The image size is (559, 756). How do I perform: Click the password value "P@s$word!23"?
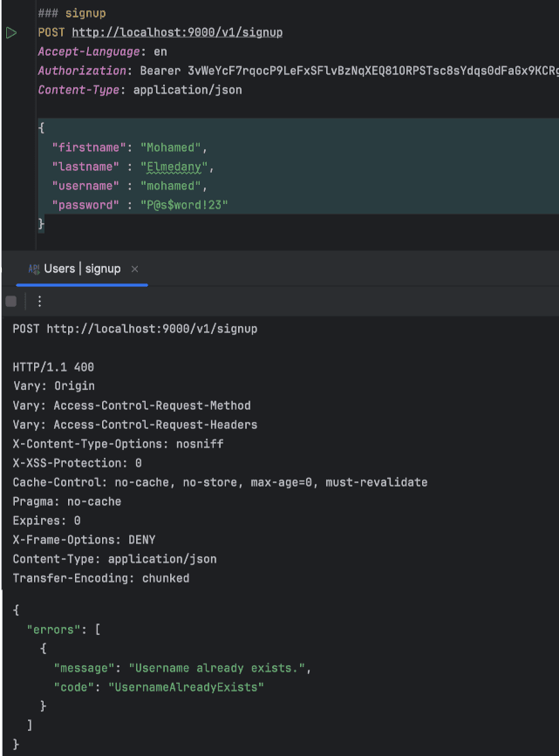click(187, 205)
